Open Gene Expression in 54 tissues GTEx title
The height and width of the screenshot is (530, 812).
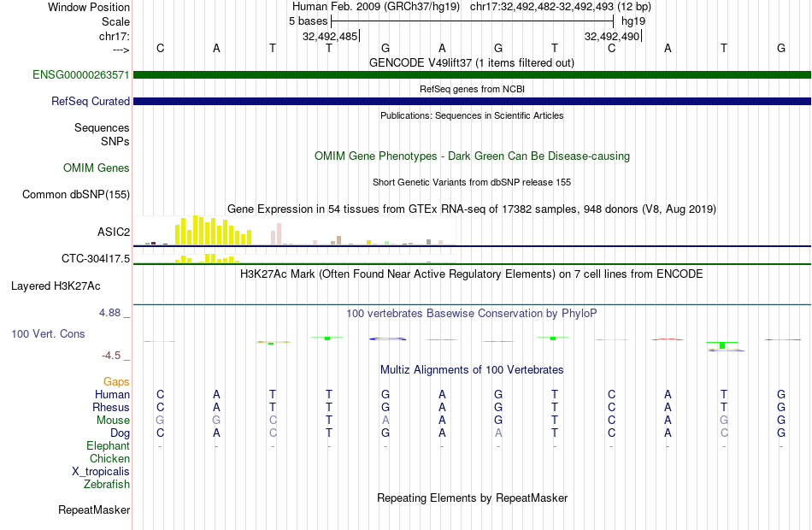point(472,209)
